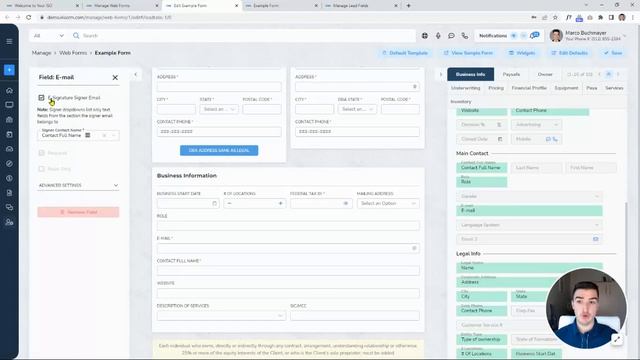Screen dimensions: 640x360
Task: Click the Edit Defaults button
Action: 569,53
